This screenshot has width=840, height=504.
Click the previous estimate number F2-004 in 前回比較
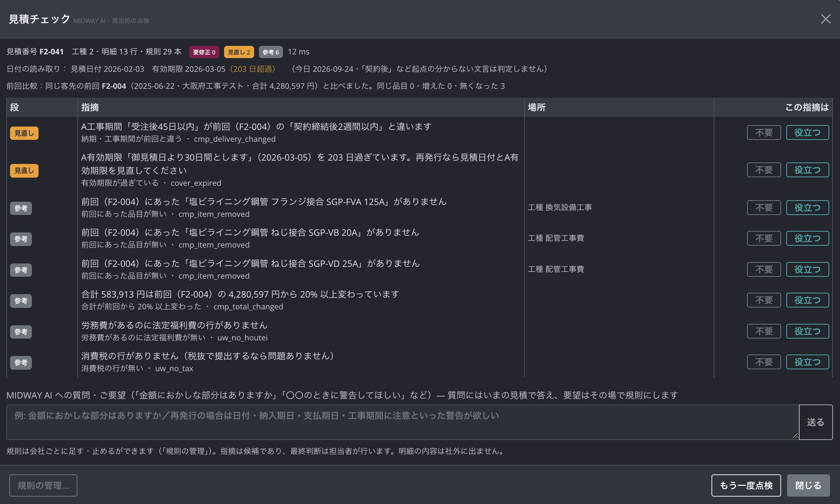114,86
